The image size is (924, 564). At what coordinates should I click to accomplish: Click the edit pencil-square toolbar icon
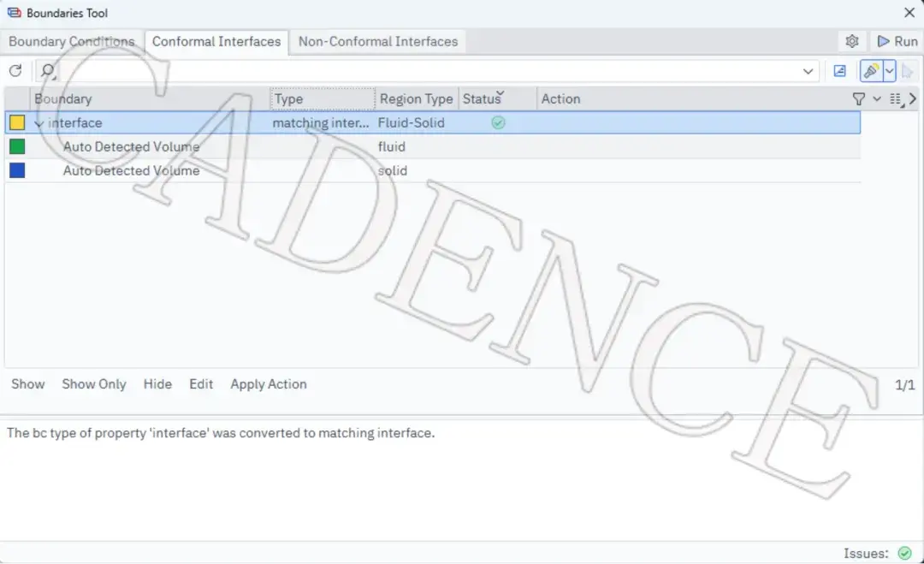click(840, 71)
